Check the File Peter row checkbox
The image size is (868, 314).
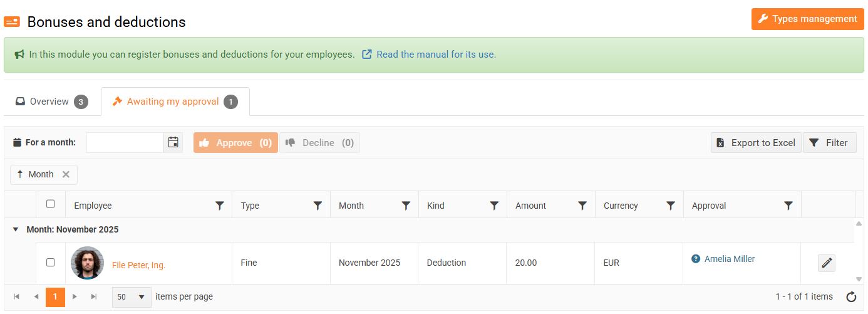51,263
